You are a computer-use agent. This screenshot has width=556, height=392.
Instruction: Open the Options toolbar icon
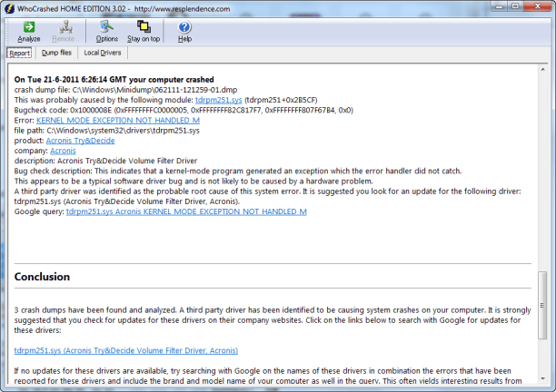[106, 27]
